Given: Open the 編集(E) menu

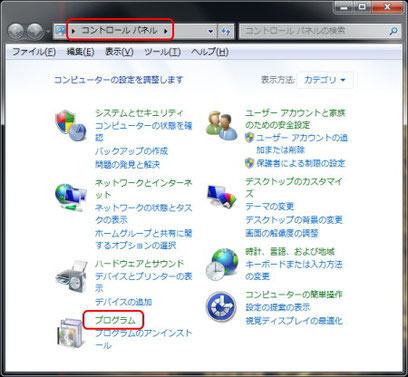Looking at the screenshot, I should pyautogui.click(x=80, y=52).
